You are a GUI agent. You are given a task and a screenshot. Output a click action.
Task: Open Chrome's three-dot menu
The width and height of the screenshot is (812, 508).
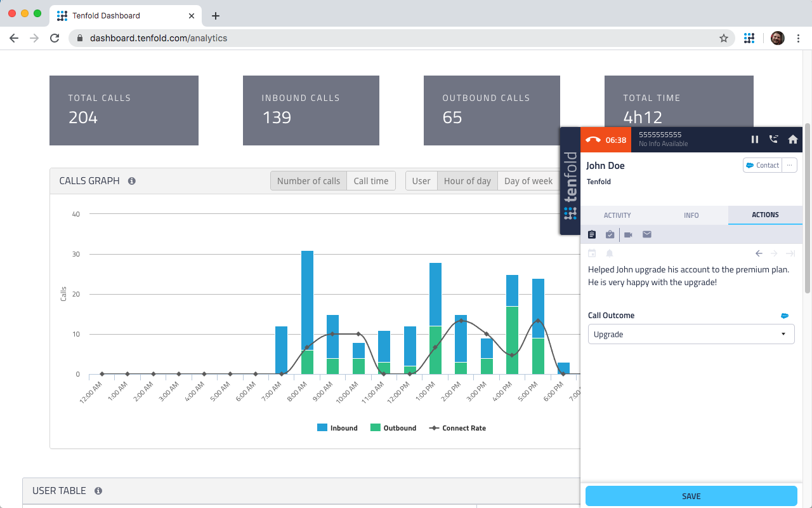point(797,38)
